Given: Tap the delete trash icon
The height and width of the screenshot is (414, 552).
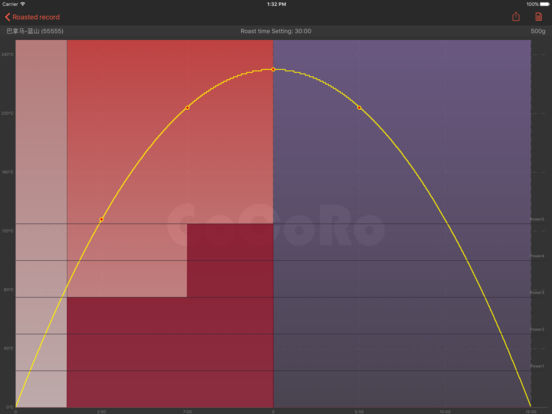Looking at the screenshot, I should point(538,17).
